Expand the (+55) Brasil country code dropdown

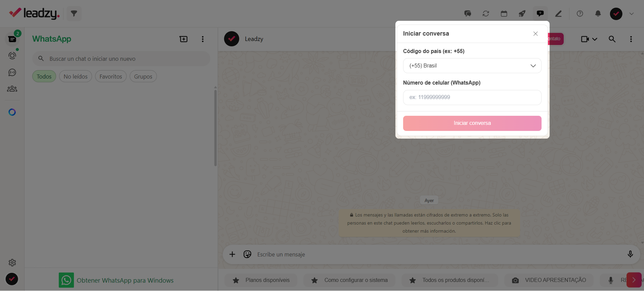tap(472, 66)
